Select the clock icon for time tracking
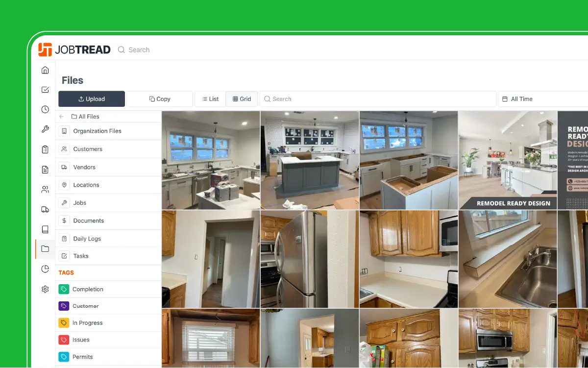 pos(45,109)
